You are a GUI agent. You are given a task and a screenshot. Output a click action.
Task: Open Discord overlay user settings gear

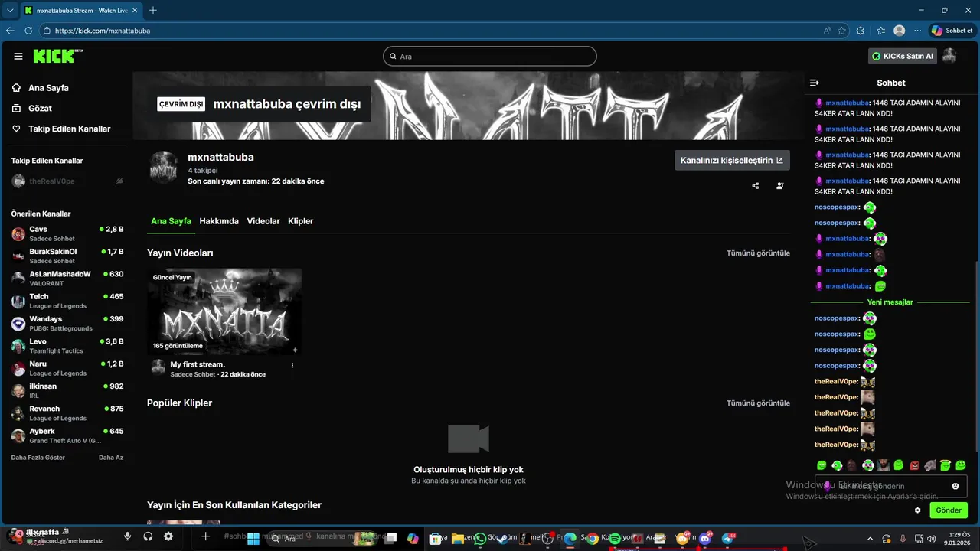pyautogui.click(x=168, y=536)
